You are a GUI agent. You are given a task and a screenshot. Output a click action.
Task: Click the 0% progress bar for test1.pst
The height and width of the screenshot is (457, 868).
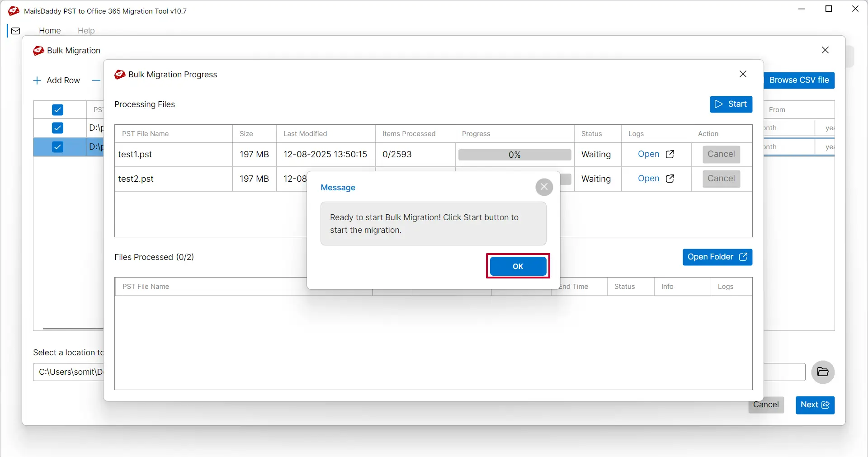[514, 154]
